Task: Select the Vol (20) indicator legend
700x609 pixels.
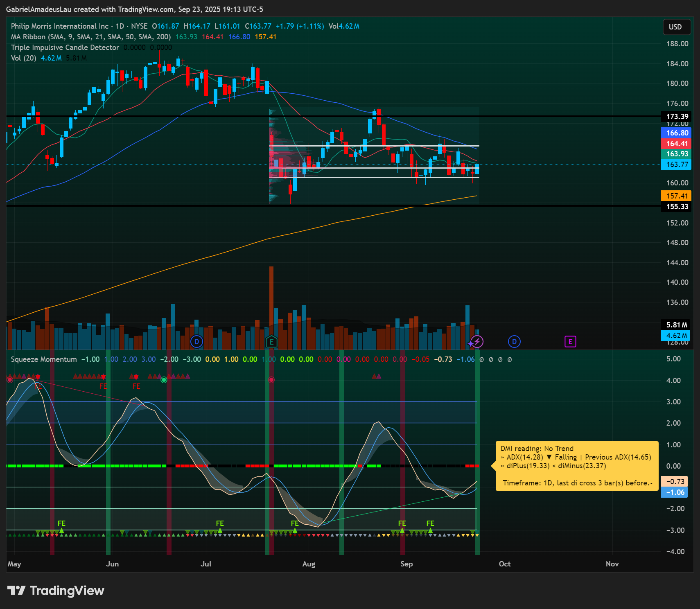Action: click(x=24, y=58)
